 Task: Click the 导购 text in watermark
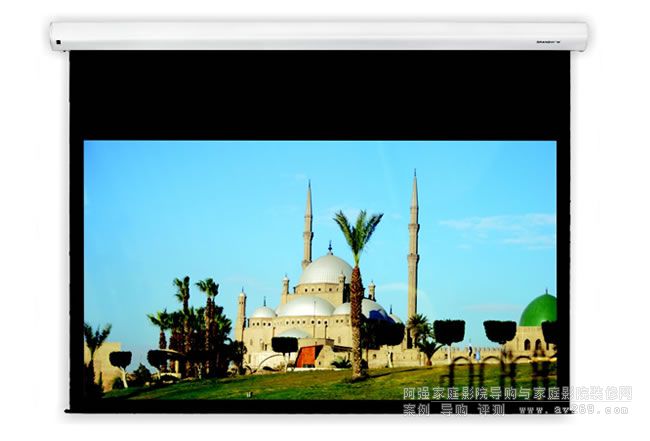(454, 409)
